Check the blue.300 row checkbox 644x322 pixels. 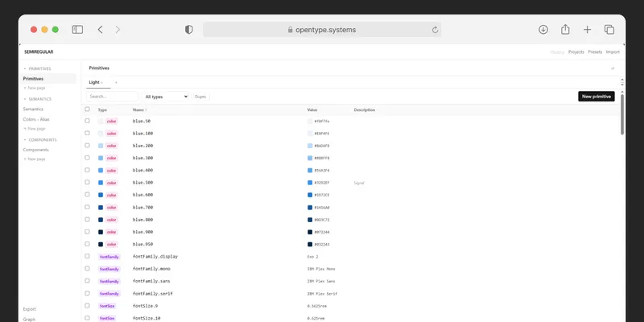click(87, 158)
